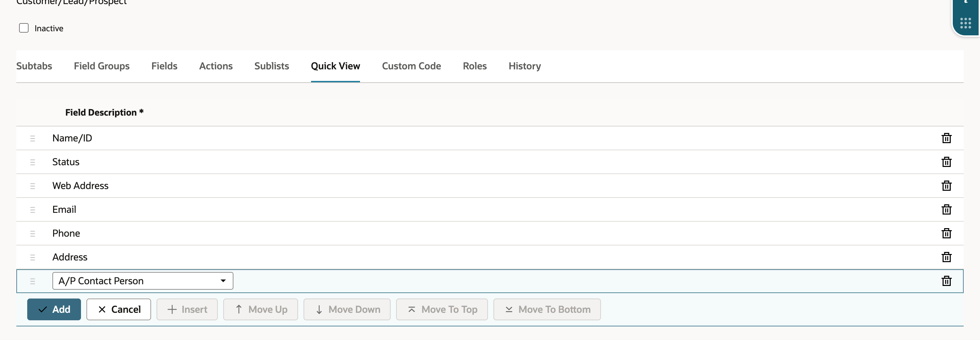The width and height of the screenshot is (980, 340).
Task: Delete the Address row via trash icon
Action: click(946, 257)
